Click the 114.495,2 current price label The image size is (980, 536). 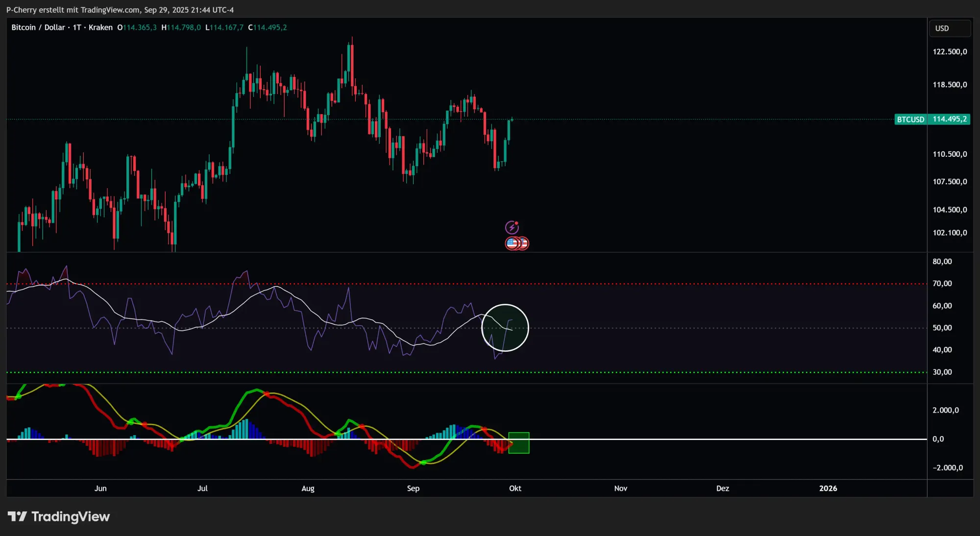[x=949, y=120]
